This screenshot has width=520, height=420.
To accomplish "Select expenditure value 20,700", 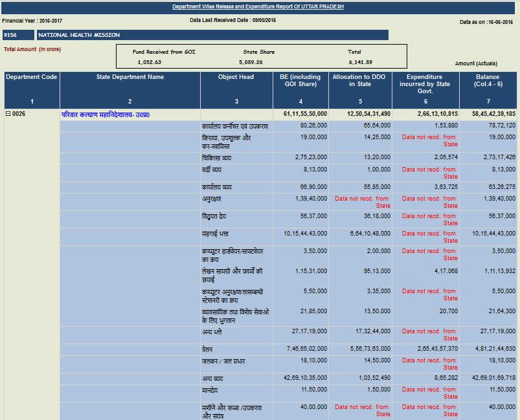I will (449, 311).
